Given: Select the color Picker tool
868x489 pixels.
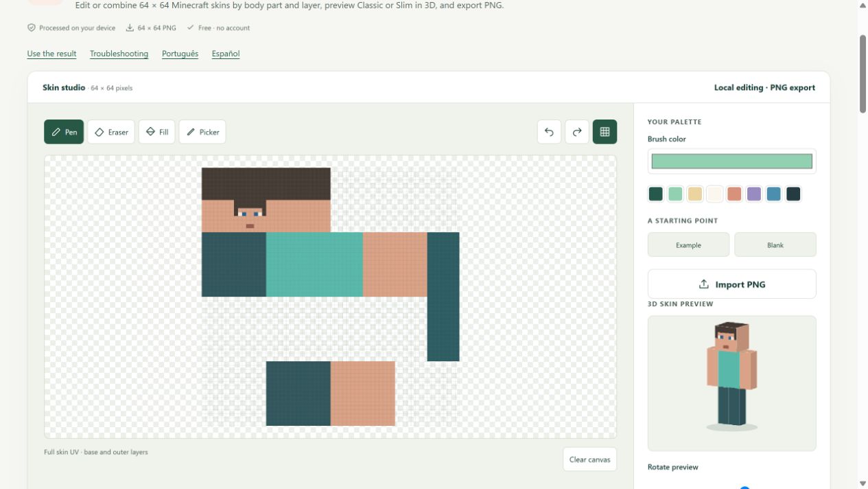Looking at the screenshot, I should click(x=202, y=132).
